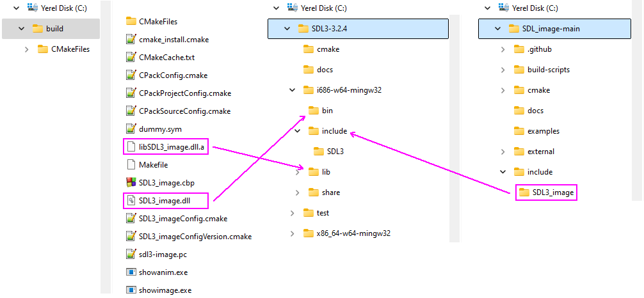Collapse Yerel Disk (C:) in left tree
This screenshot has width=644, height=298.
[17, 8]
